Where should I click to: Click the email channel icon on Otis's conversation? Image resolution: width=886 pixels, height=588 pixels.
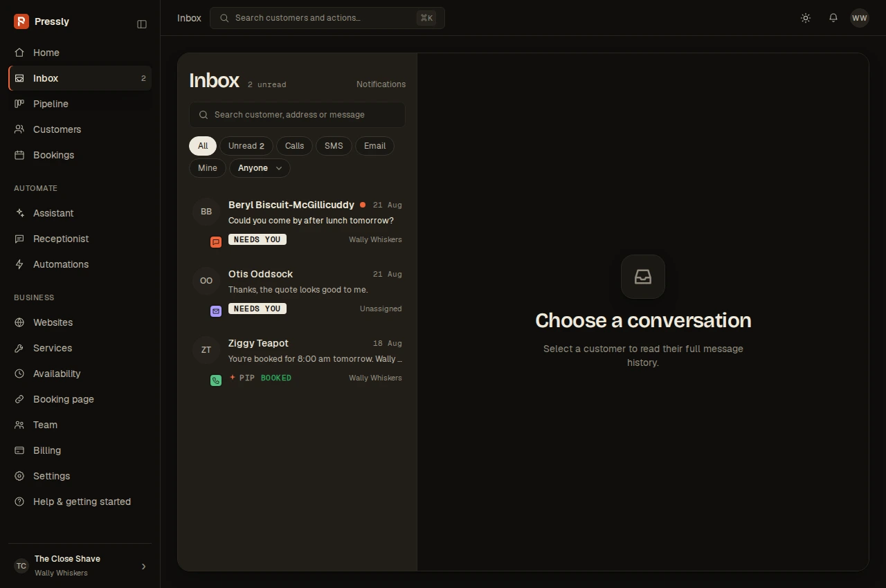(x=216, y=311)
